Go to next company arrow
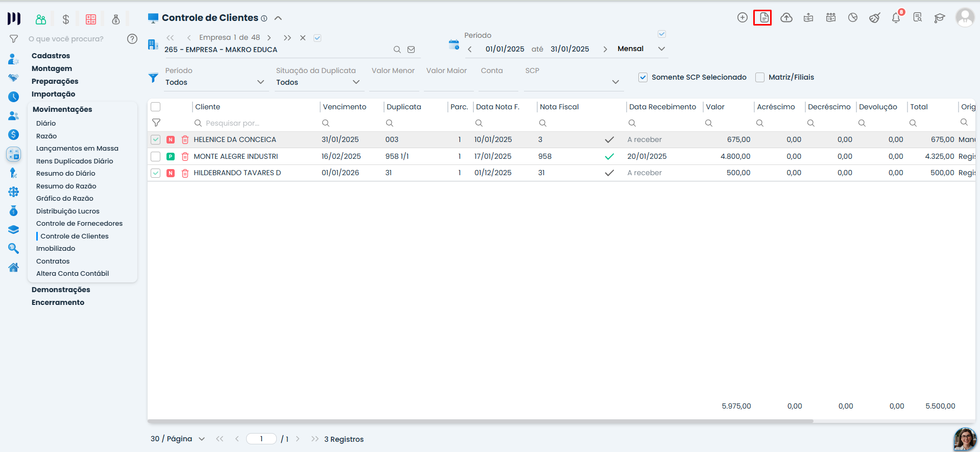 269,38
